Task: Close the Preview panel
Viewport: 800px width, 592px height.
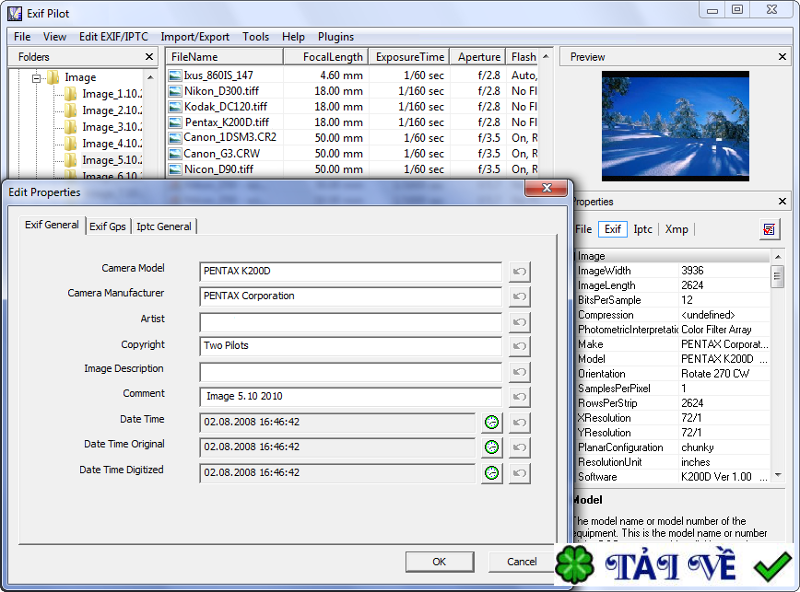Action: [783, 58]
